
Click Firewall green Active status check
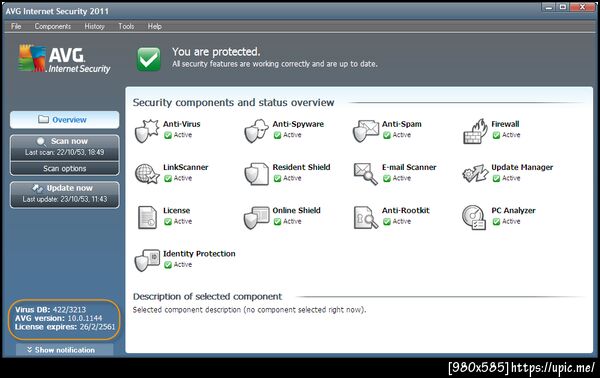(496, 135)
